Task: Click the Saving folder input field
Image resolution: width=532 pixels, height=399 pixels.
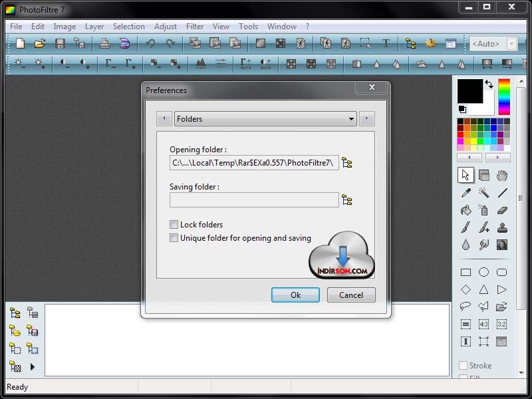Action: coord(254,200)
